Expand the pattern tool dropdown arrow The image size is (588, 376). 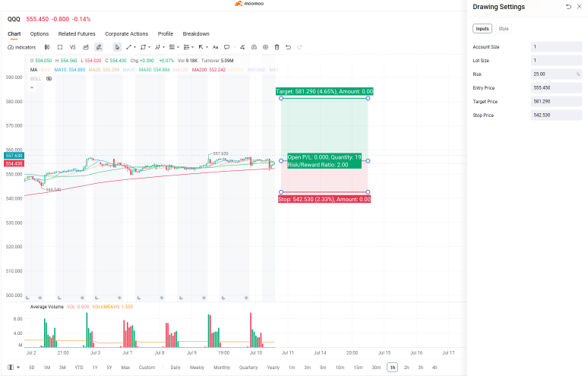tap(164, 47)
